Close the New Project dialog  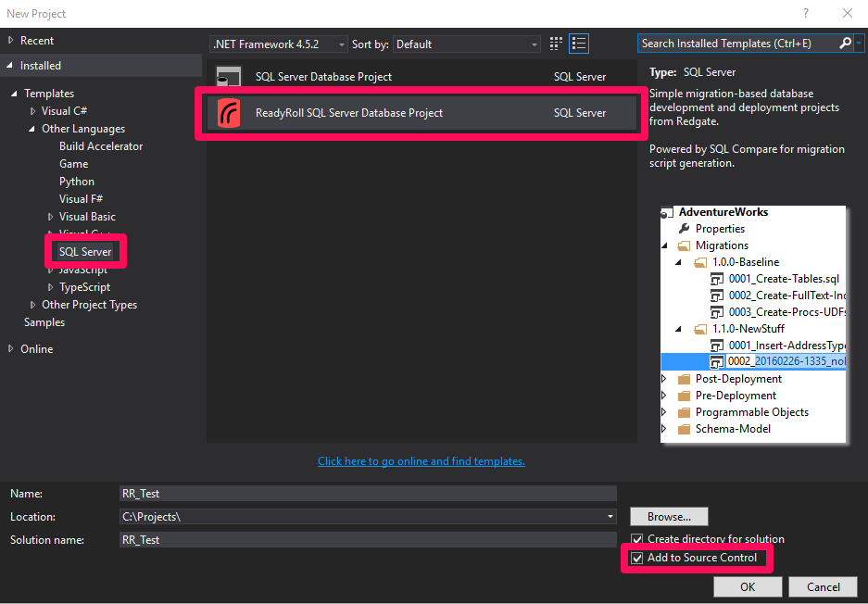(847, 13)
